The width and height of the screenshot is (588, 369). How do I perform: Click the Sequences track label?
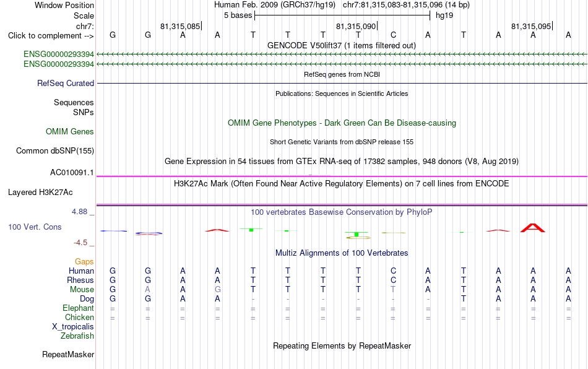coord(74,102)
